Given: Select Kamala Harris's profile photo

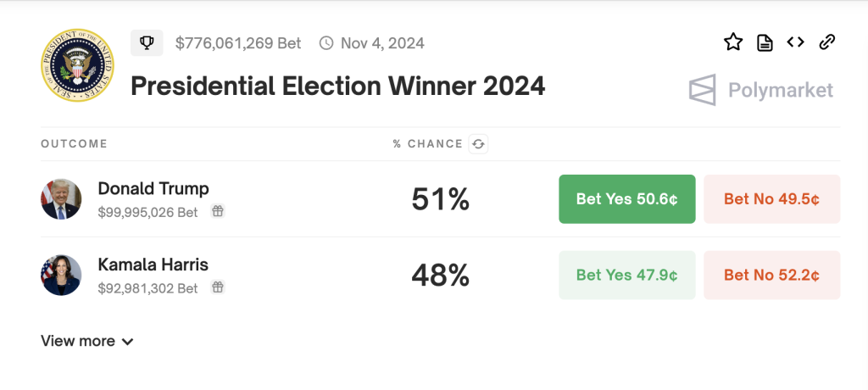Looking at the screenshot, I should coord(61,275).
